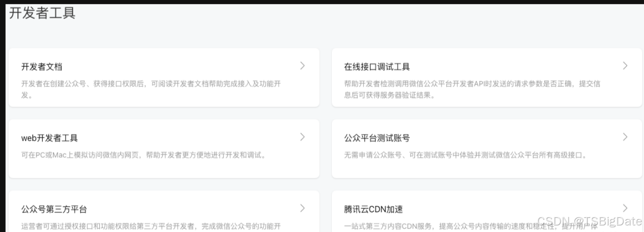The height and width of the screenshot is (232, 644).
Task: Click the 开发者工具 page heading
Action: (x=42, y=13)
